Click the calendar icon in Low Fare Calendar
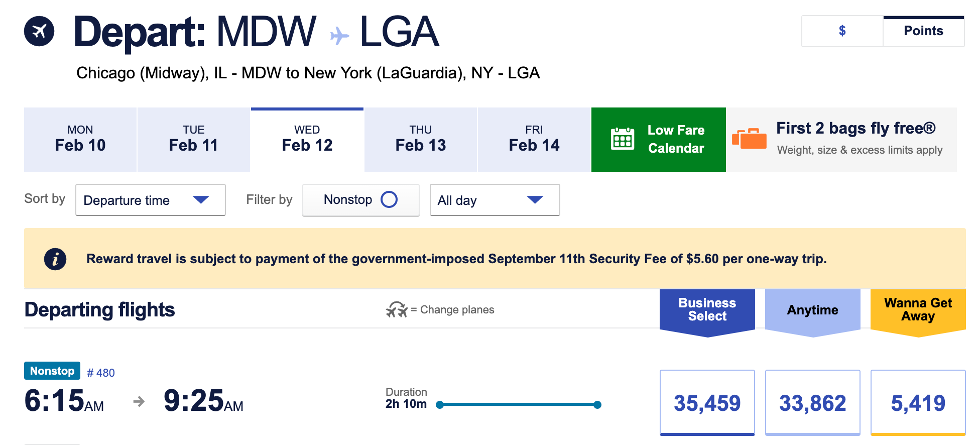The image size is (980, 445). pyautogui.click(x=623, y=139)
